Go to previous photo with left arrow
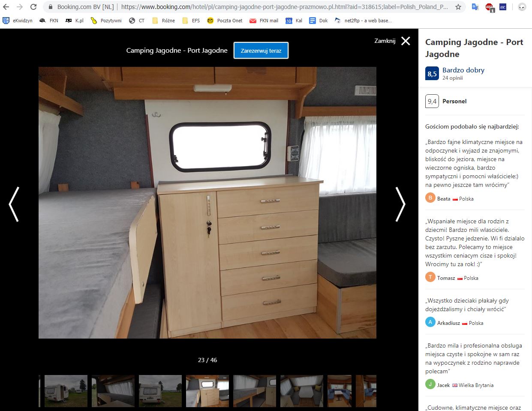Viewport: 532px width, 411px height. click(14, 204)
